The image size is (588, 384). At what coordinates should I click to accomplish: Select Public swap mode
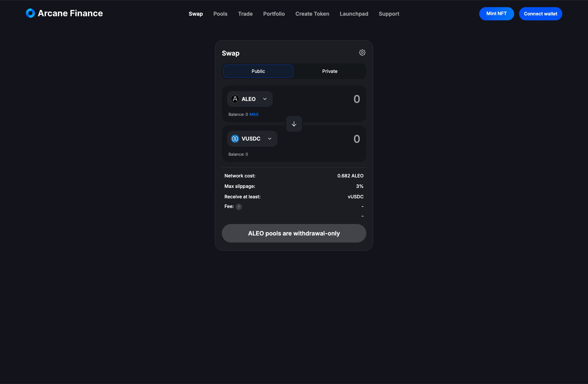pyautogui.click(x=258, y=71)
